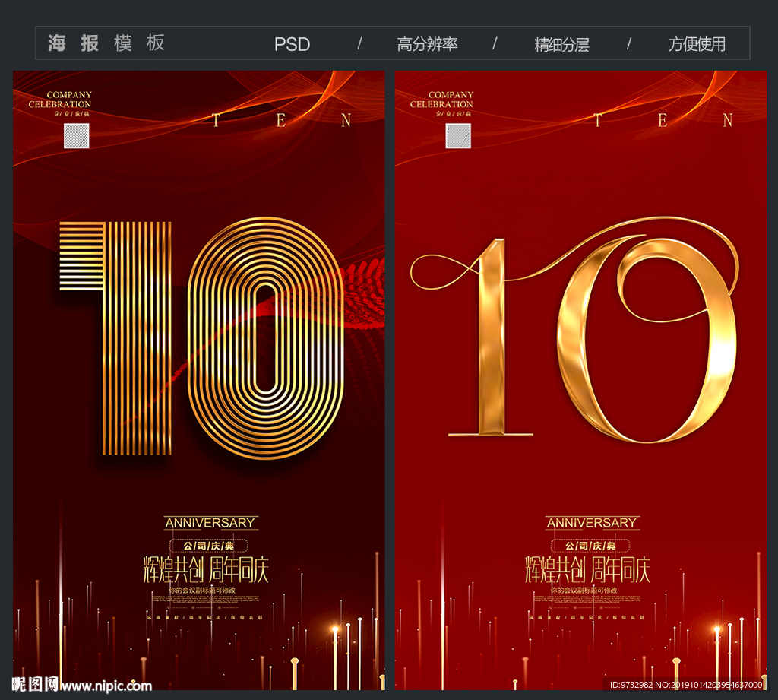Click 公/司/庆/典 badge on left poster

coord(208,546)
